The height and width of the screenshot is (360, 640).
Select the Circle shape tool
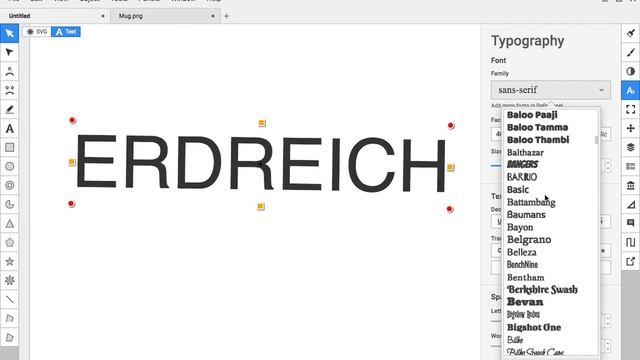[x=9, y=167]
